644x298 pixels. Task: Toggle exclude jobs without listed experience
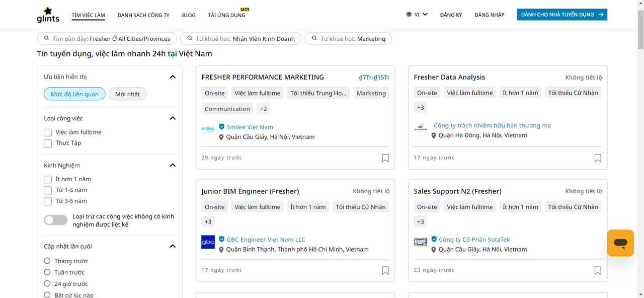tap(55, 220)
